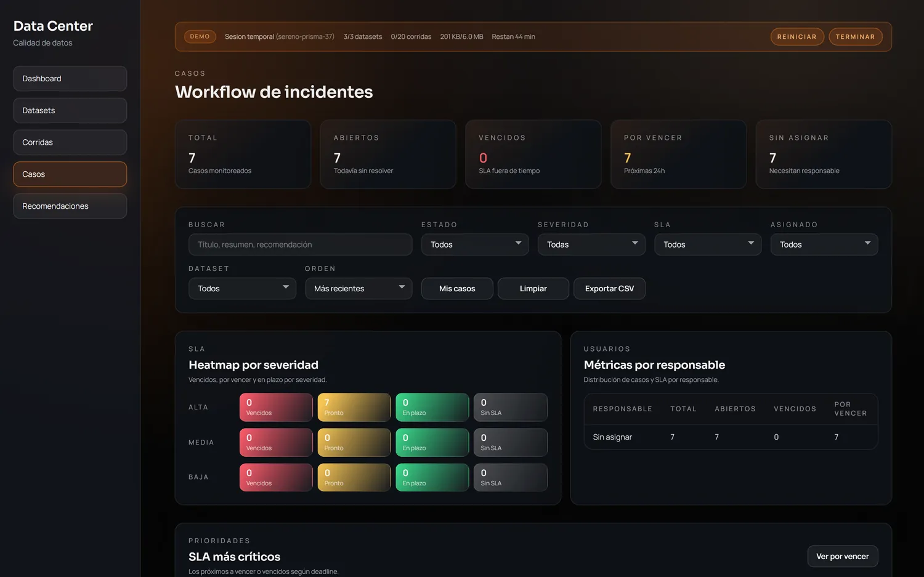Click the ABIERTOS column header in metrics table
Screen dimensions: 924x577
coord(735,409)
